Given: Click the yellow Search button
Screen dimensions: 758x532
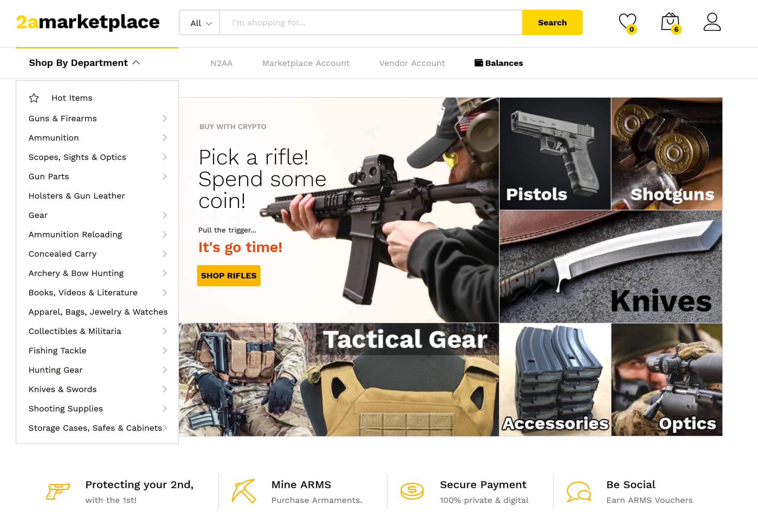Looking at the screenshot, I should coord(552,22).
